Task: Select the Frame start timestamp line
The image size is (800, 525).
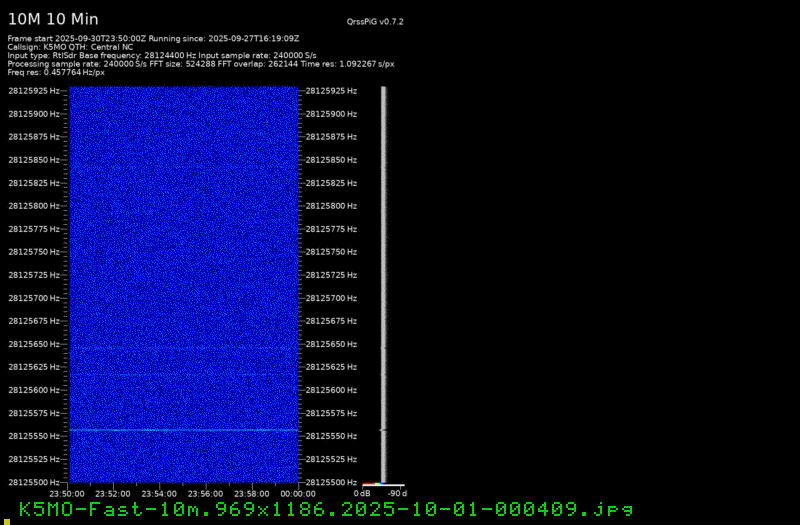Action: point(153,38)
